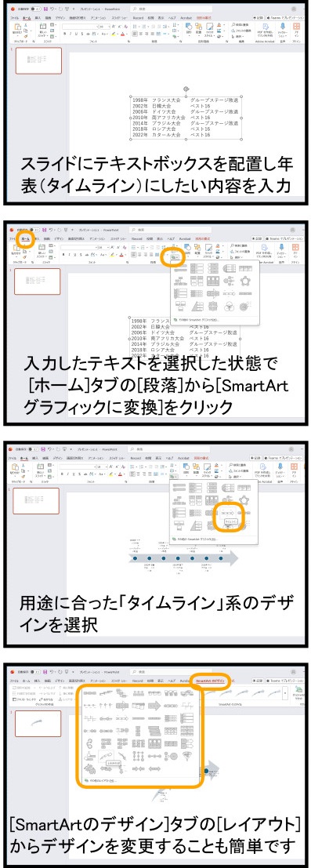
Task: Open ファイル tab in first screenshot
Action: point(14,18)
